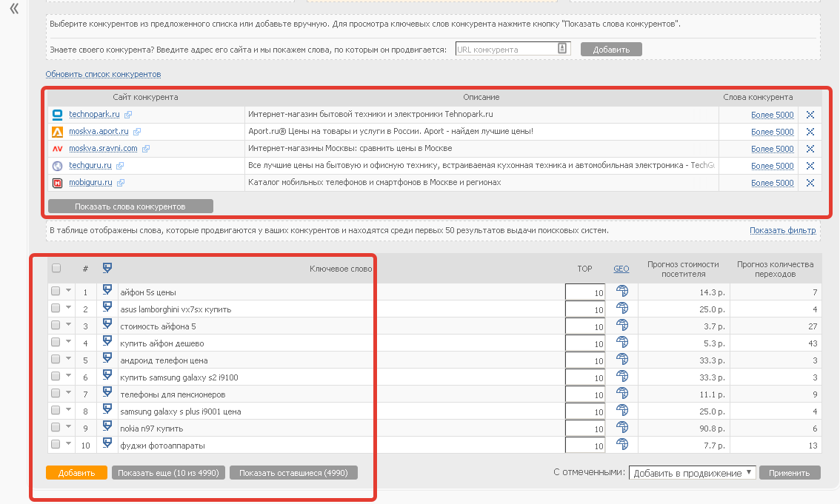The image size is (840, 504).
Task: Collapse sidebar with double chevron icon
Action: (13, 9)
